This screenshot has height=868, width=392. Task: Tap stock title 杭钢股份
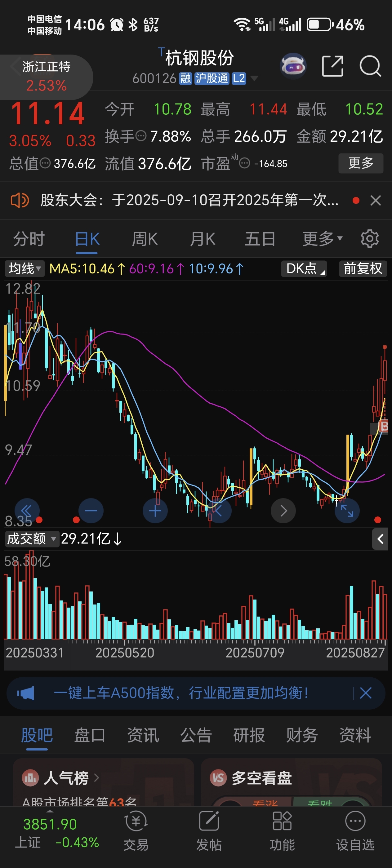[199, 58]
